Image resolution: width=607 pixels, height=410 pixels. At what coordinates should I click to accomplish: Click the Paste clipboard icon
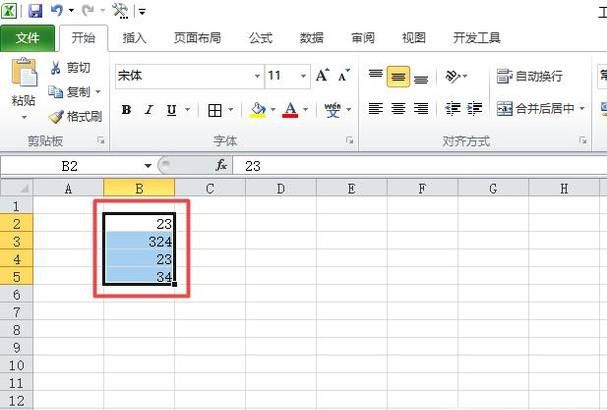coord(24,72)
